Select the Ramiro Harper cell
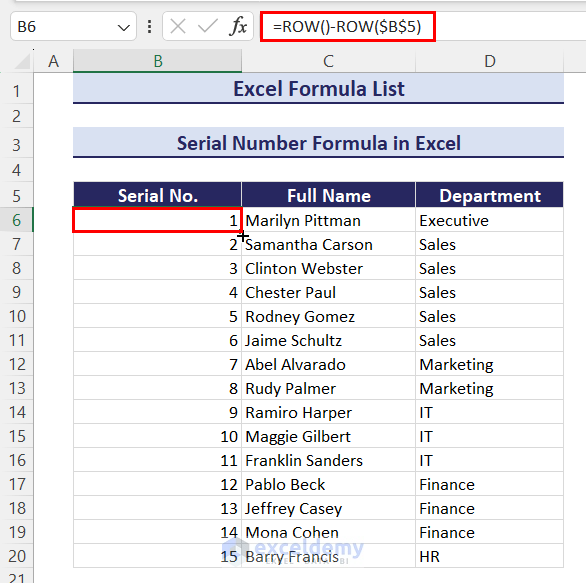The image size is (586, 583). (329, 412)
